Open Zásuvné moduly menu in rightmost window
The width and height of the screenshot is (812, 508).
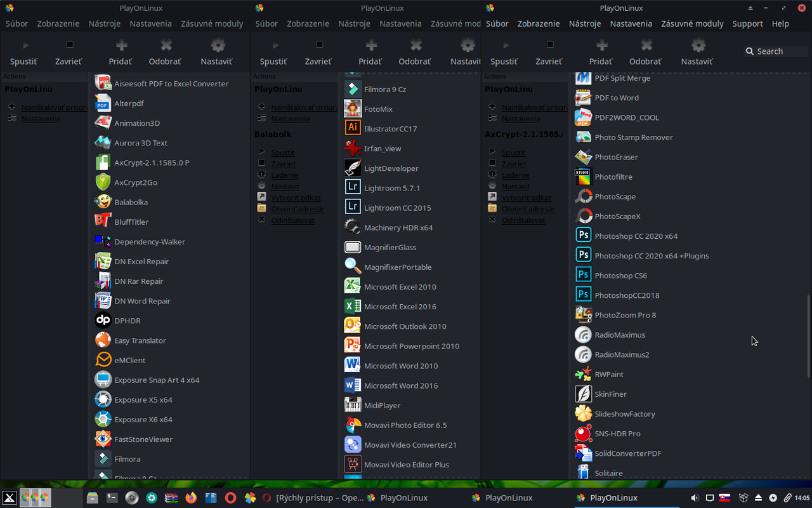(x=692, y=23)
